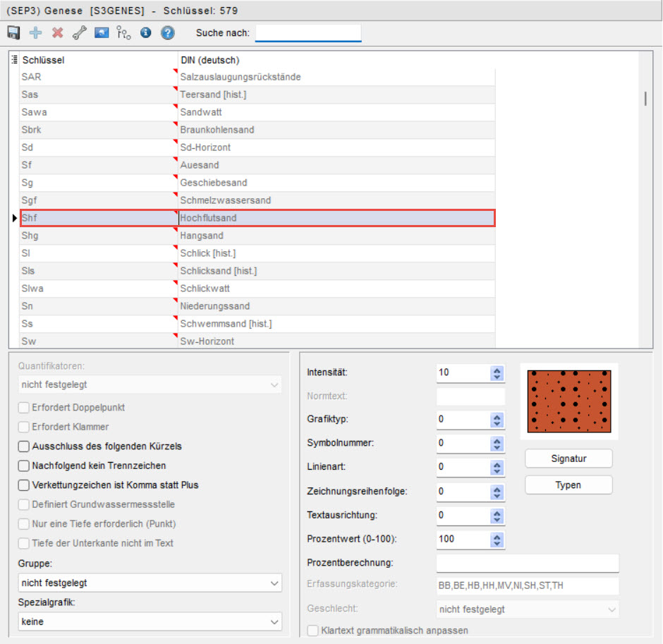This screenshot has height=644, width=663.
Task: Add new entry with plus icon
Action: point(35,32)
